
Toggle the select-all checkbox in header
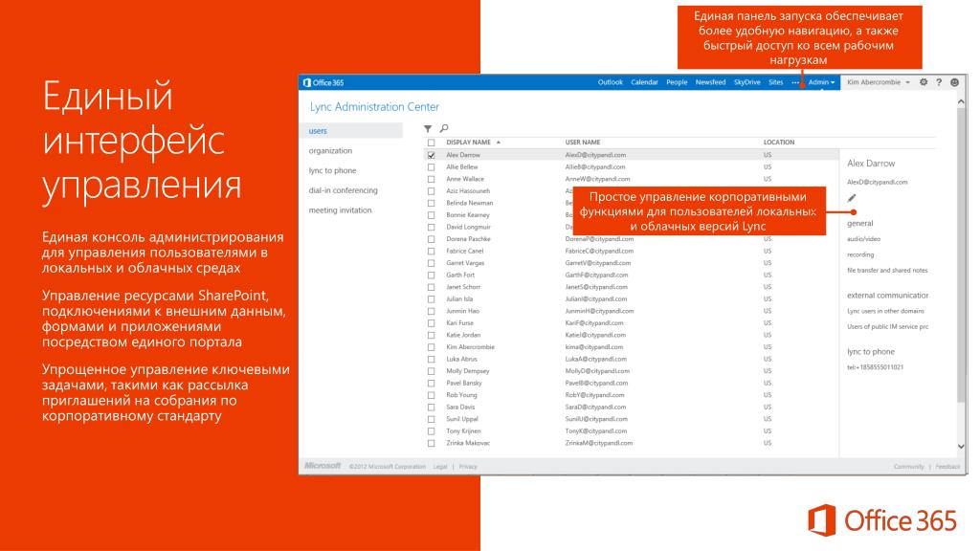[432, 143]
